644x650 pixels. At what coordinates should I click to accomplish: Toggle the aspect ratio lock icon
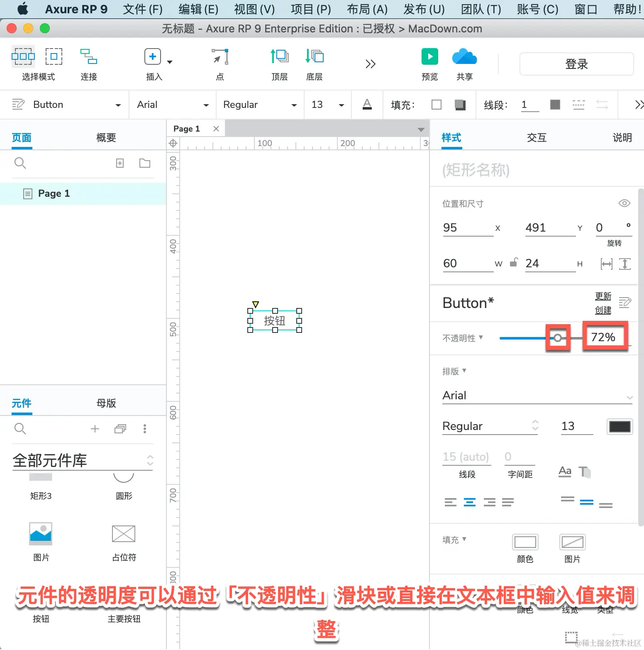point(514,262)
